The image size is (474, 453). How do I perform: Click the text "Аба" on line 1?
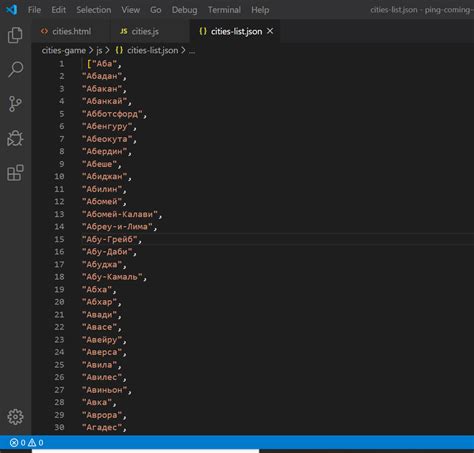(x=104, y=63)
